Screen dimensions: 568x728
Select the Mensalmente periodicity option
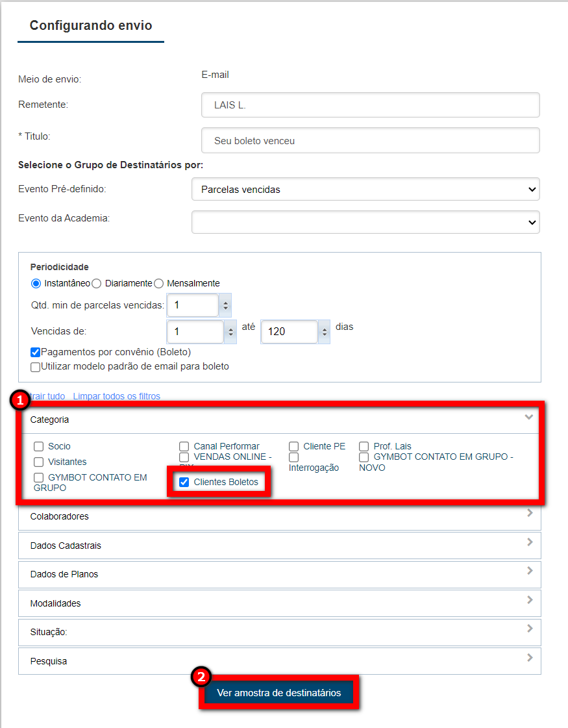159,284
